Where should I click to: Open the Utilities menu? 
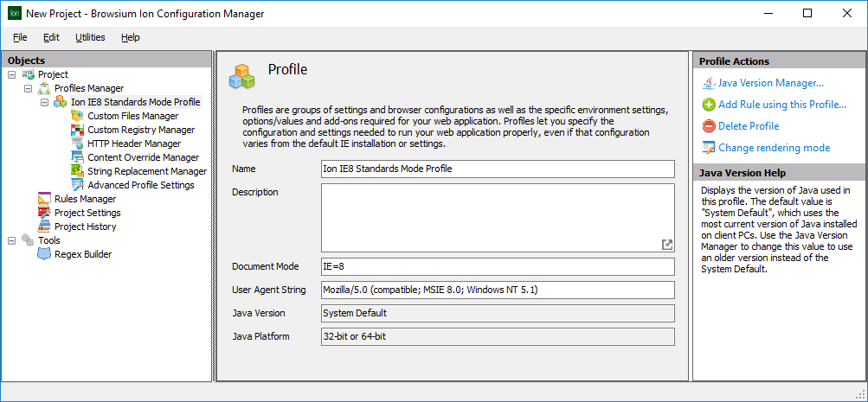(90, 37)
